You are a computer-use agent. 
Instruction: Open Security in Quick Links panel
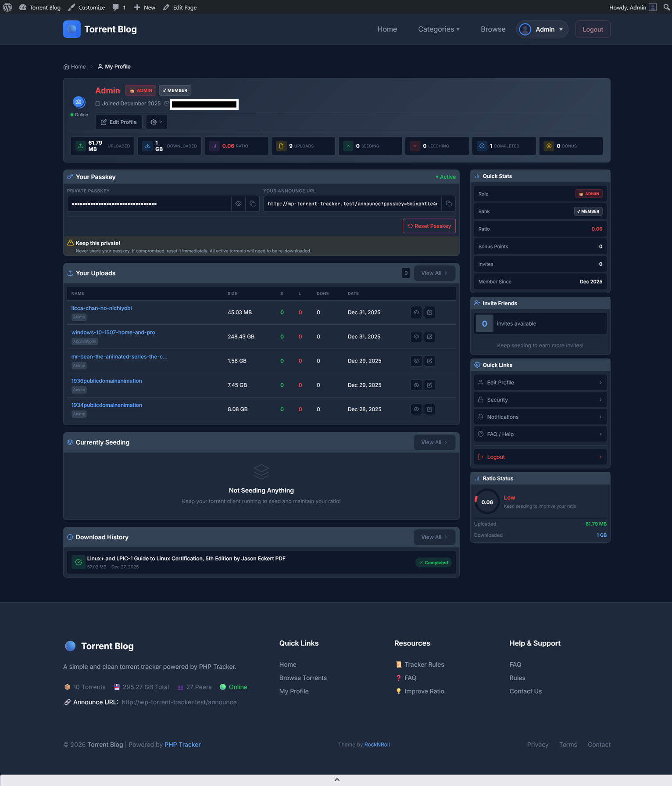click(540, 400)
